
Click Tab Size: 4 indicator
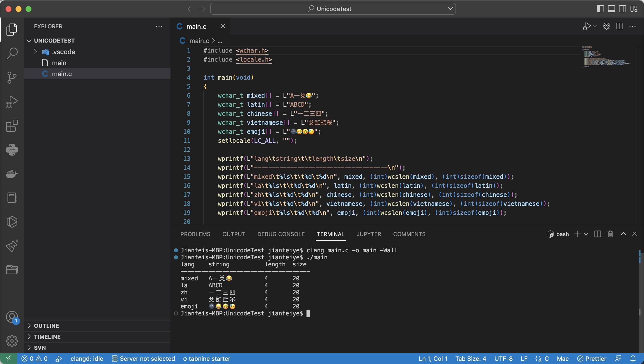pyautogui.click(x=470, y=358)
